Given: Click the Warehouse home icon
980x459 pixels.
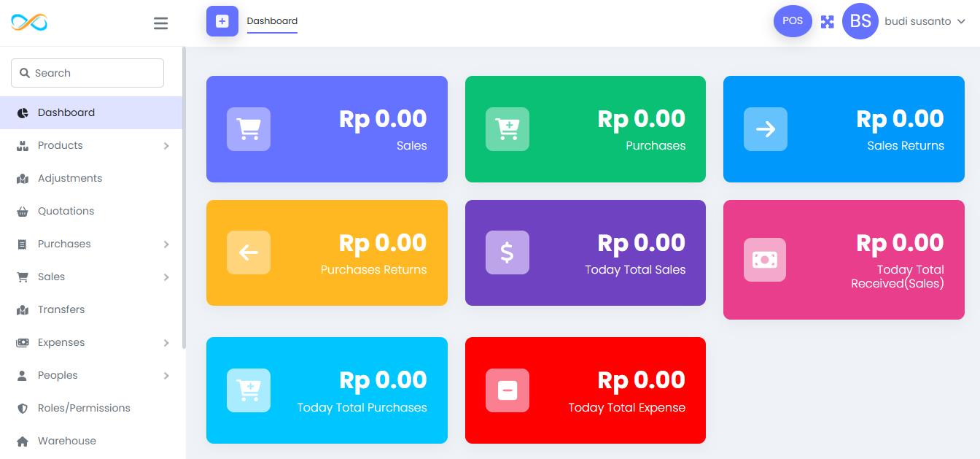Looking at the screenshot, I should pos(23,441).
